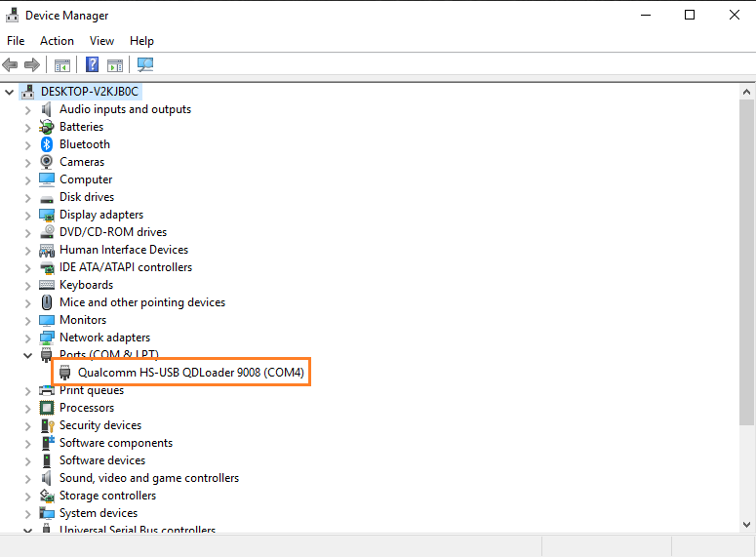This screenshot has height=557, width=756.
Task: Expand the Network adapters category
Action: [x=28, y=338]
